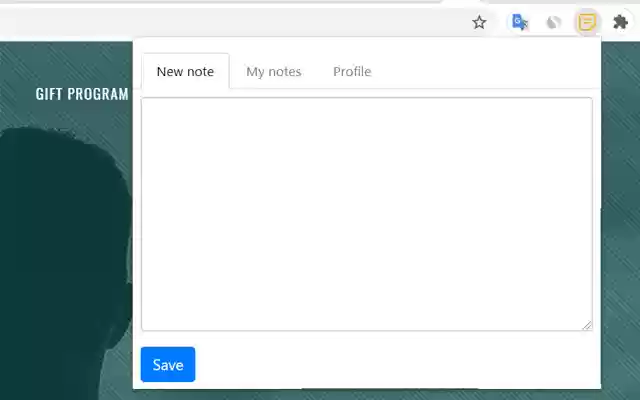Switch to the New note tab
Image resolution: width=640 pixels, height=400 pixels.
[186, 71]
